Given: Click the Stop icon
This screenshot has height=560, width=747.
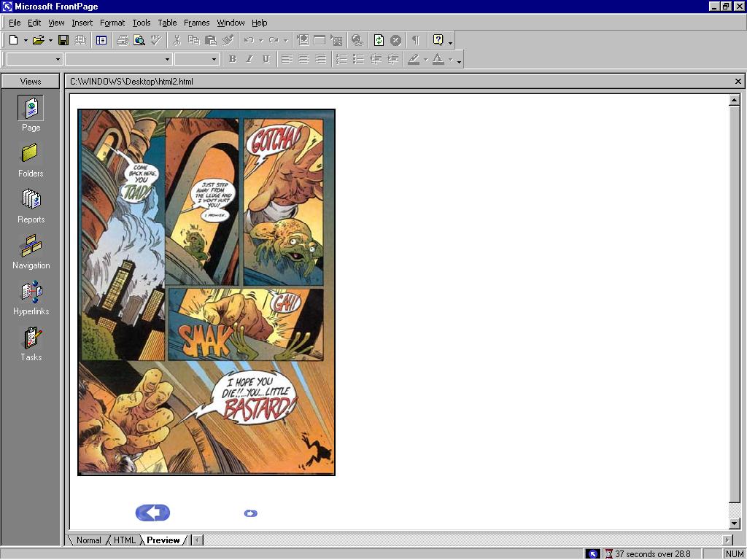Looking at the screenshot, I should (x=395, y=41).
